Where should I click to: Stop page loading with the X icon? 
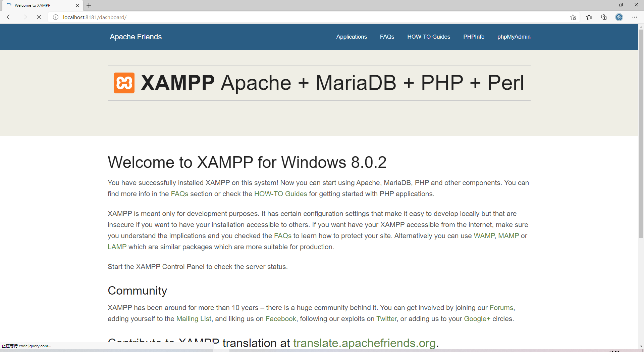39,17
